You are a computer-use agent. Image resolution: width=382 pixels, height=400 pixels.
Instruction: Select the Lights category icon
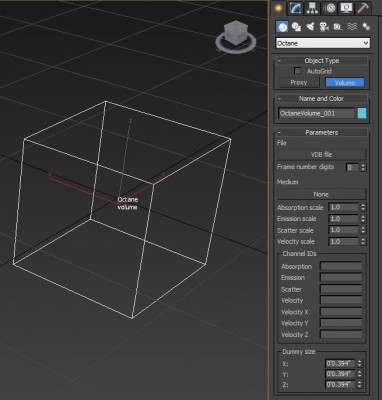pos(310,27)
